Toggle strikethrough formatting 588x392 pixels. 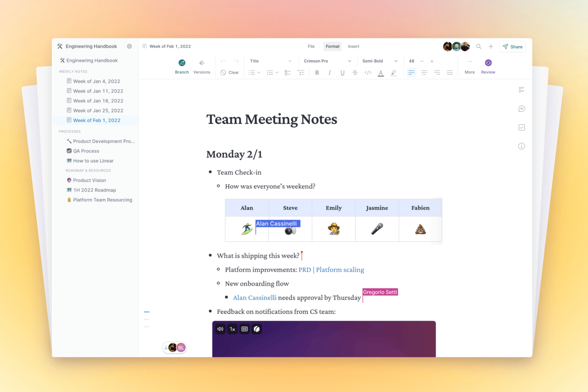[355, 73]
